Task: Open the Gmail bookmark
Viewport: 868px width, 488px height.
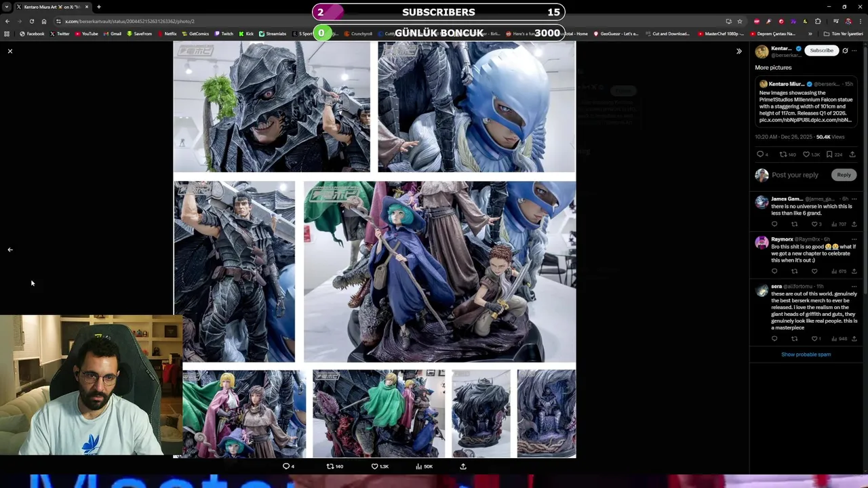Action: pos(113,34)
